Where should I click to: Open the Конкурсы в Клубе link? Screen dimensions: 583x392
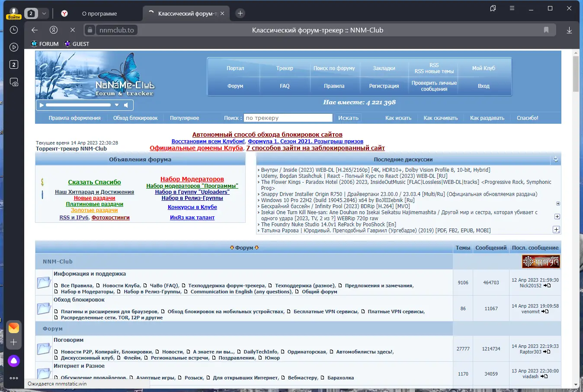[192, 207]
